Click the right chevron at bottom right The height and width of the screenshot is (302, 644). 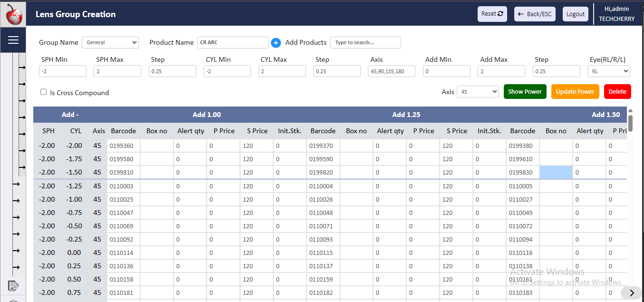coord(632,293)
